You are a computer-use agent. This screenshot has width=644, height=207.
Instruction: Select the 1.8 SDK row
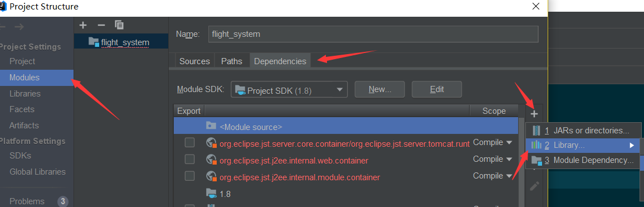(346, 194)
